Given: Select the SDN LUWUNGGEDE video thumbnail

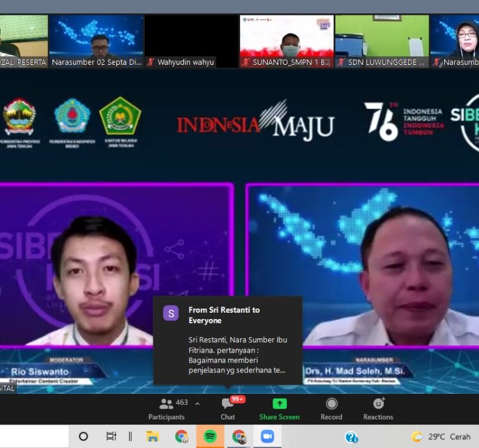Looking at the screenshot, I should coord(382,41).
